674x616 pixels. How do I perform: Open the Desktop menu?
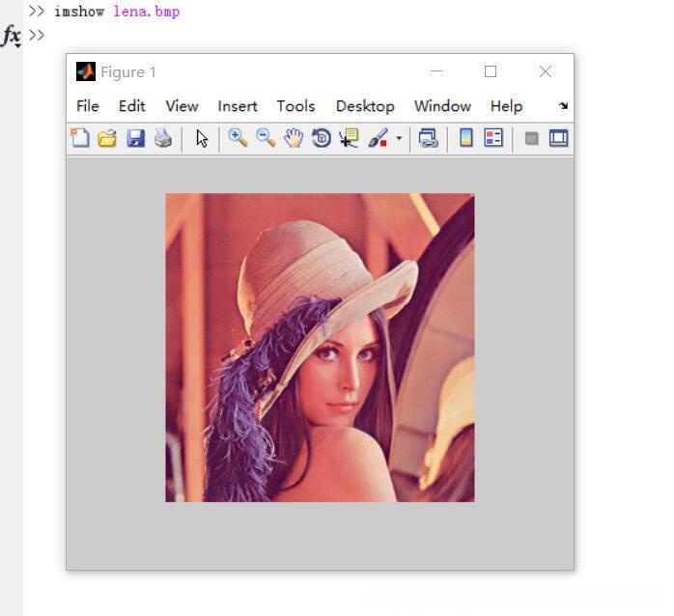[x=365, y=106]
